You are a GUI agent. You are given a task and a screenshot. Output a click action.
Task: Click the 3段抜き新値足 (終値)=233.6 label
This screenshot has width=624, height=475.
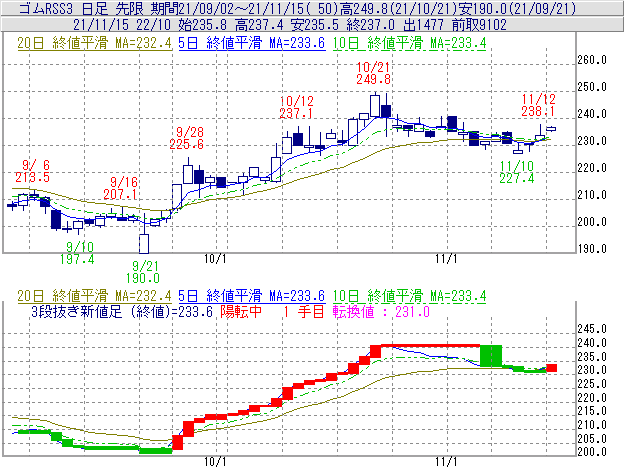pyautogui.click(x=122, y=311)
